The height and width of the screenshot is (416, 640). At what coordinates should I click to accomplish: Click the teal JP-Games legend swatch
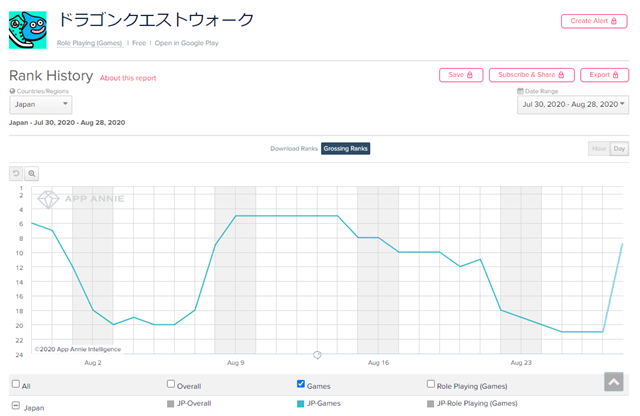click(300, 404)
